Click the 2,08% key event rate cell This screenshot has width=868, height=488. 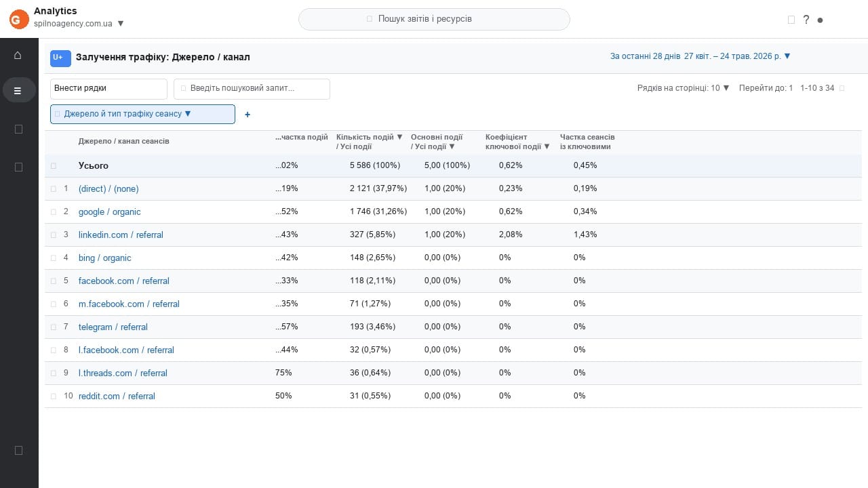(x=511, y=235)
